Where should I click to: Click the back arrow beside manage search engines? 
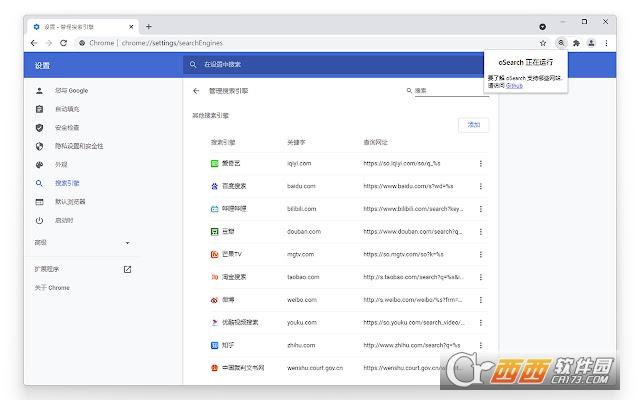pos(196,91)
